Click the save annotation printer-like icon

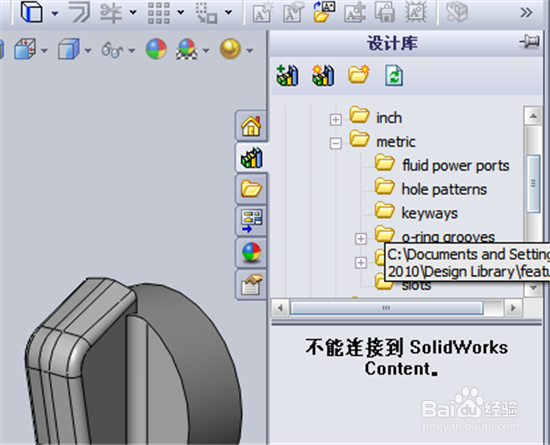tap(385, 12)
